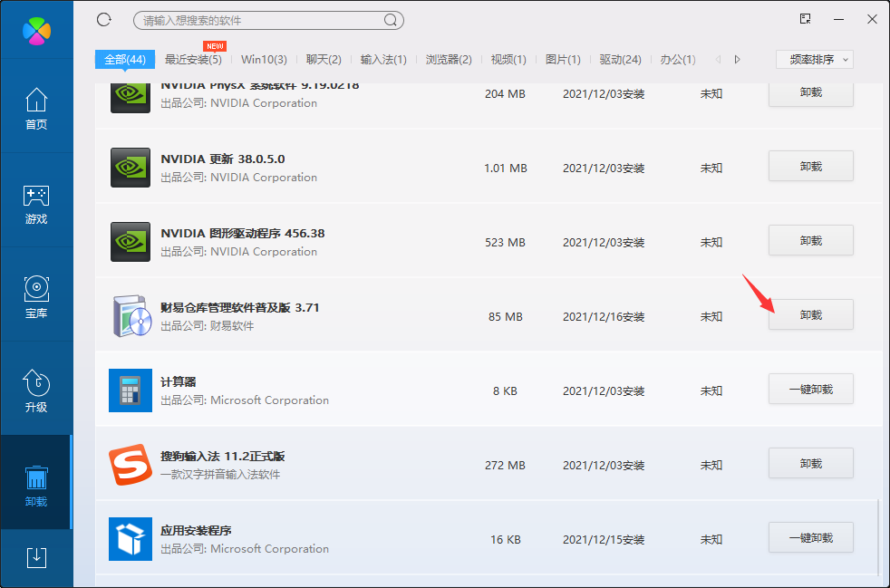Click the NVIDIA 图形驱动程序 app icon
This screenshot has width=890, height=588.
[x=131, y=242]
